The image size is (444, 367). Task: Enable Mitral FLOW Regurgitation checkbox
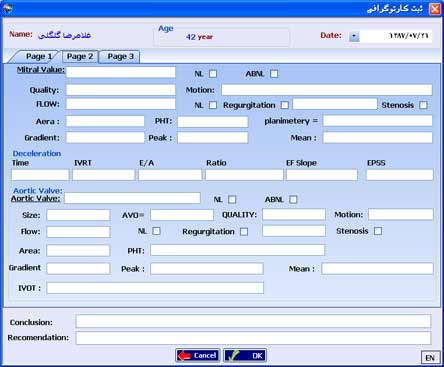[x=284, y=105]
